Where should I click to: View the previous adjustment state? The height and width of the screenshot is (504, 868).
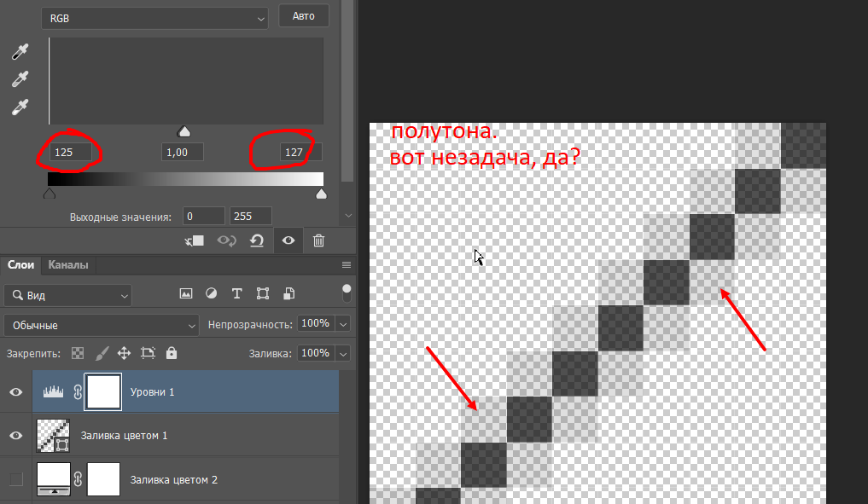pyautogui.click(x=226, y=240)
